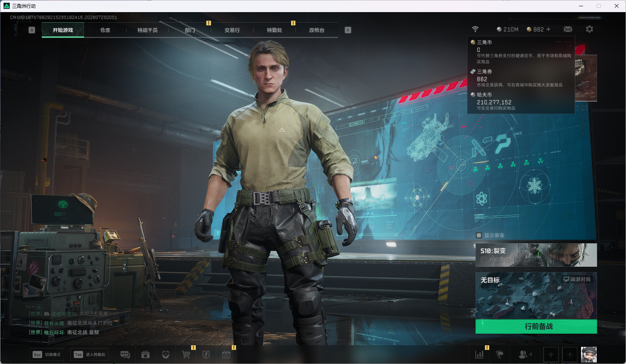Click the second empty squad slot plus
626x364 pixels.
tap(570, 355)
